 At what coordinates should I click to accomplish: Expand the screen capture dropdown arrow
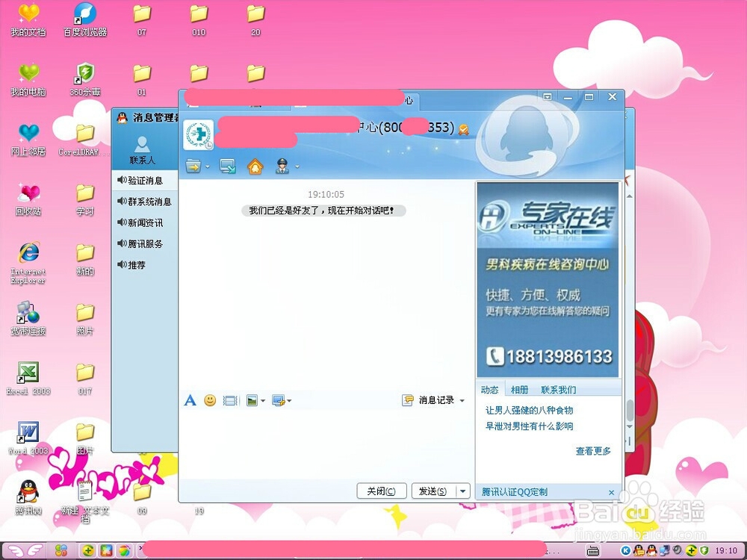(289, 401)
